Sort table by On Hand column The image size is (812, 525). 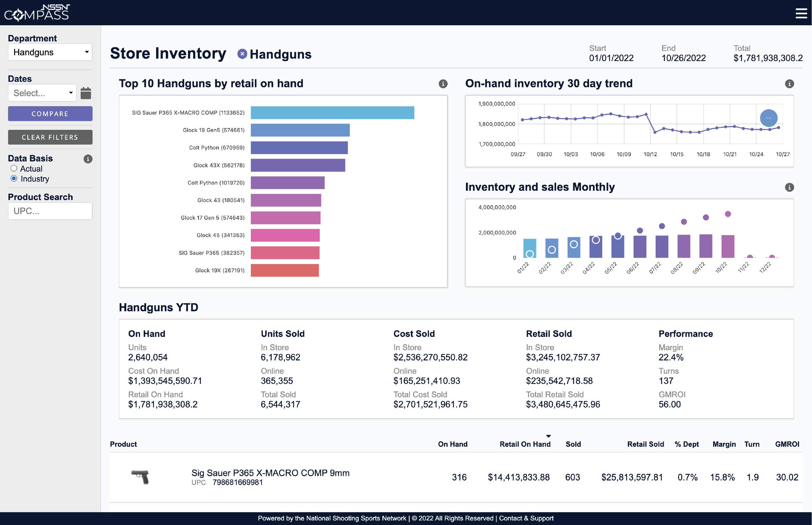pyautogui.click(x=453, y=444)
